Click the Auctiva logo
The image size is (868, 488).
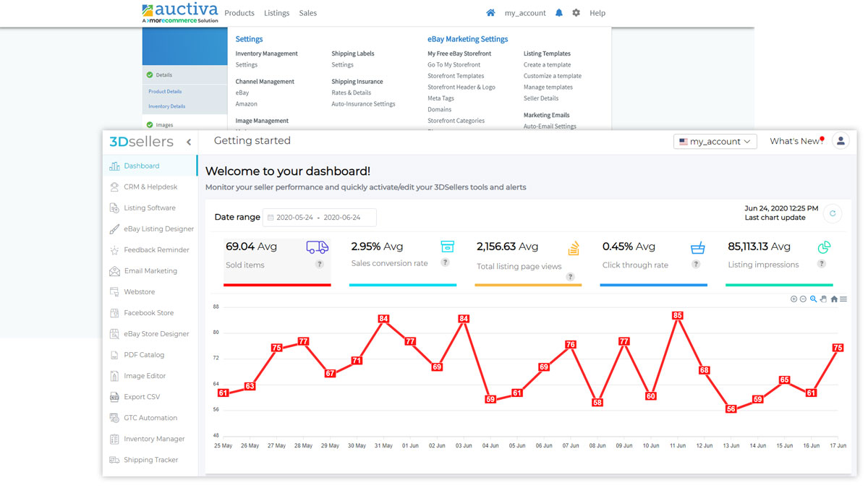point(180,13)
